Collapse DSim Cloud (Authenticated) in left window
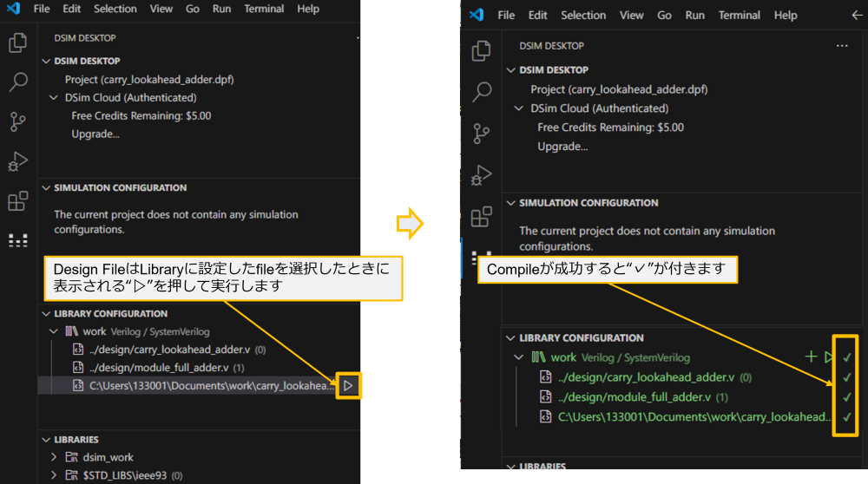Viewport: 868px width, 484px height. [x=54, y=97]
